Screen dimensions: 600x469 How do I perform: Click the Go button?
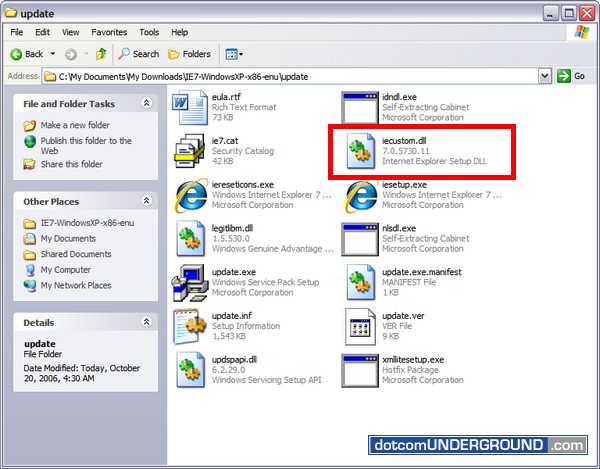571,76
